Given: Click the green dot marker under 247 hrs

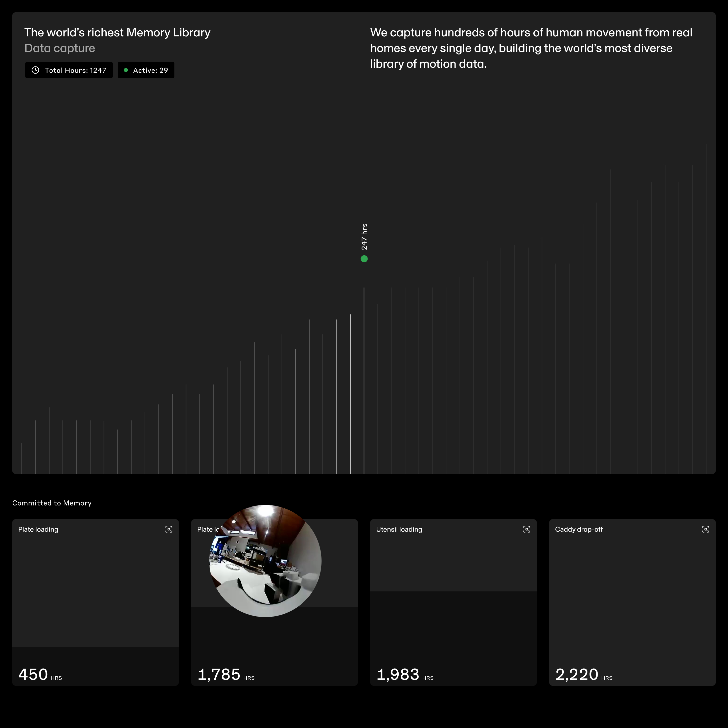Looking at the screenshot, I should click(x=364, y=259).
